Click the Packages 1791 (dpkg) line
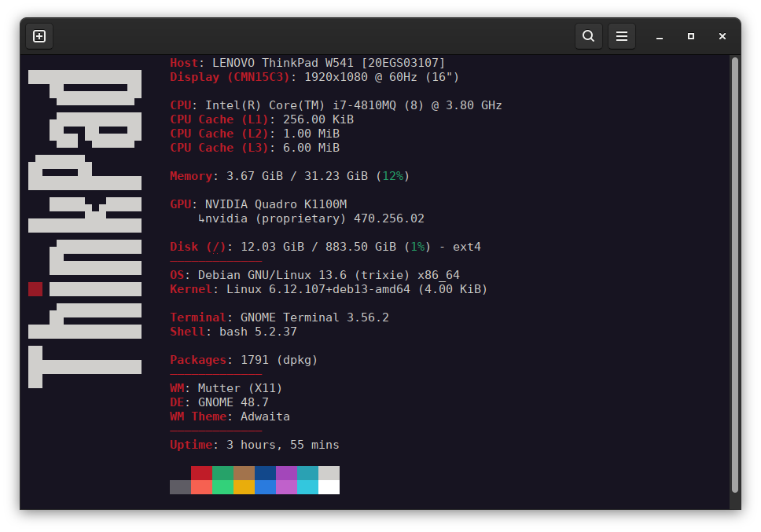The height and width of the screenshot is (532, 761). 244,360
